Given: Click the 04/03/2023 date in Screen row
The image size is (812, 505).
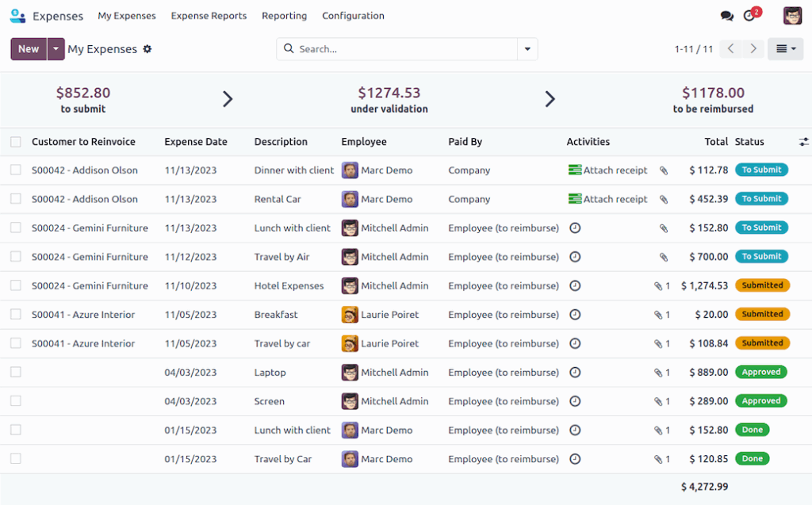Looking at the screenshot, I should click(x=190, y=401).
